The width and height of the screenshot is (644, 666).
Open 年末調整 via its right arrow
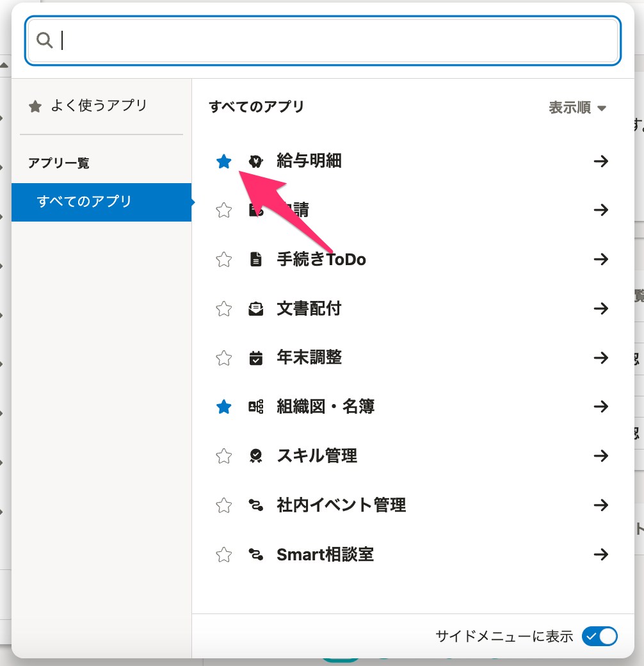coord(600,358)
